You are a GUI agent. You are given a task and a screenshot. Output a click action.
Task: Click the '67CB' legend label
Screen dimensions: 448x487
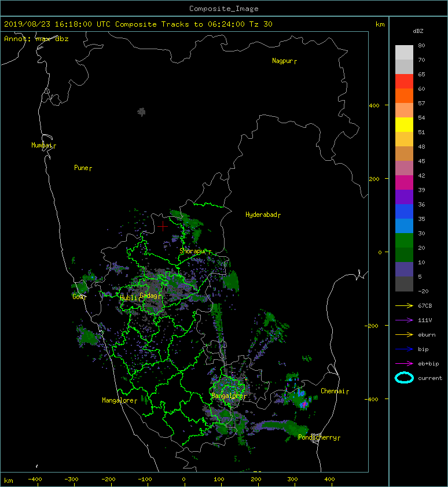[425, 306]
